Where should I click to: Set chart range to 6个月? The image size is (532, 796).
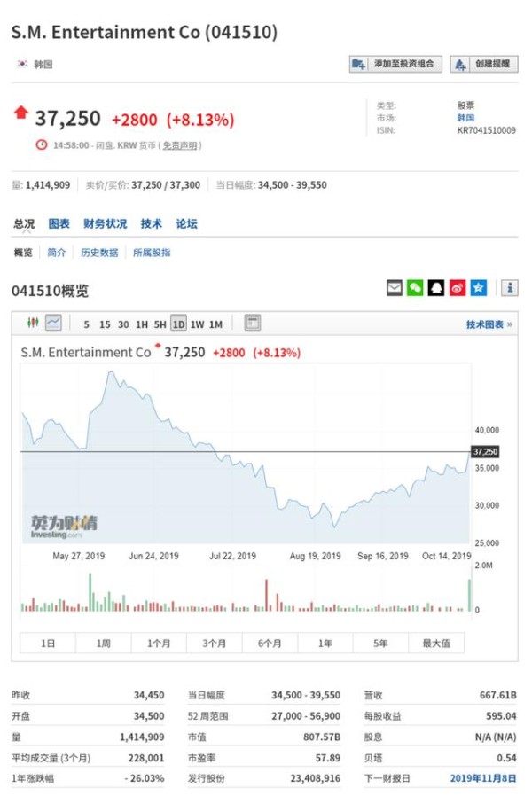click(x=270, y=644)
